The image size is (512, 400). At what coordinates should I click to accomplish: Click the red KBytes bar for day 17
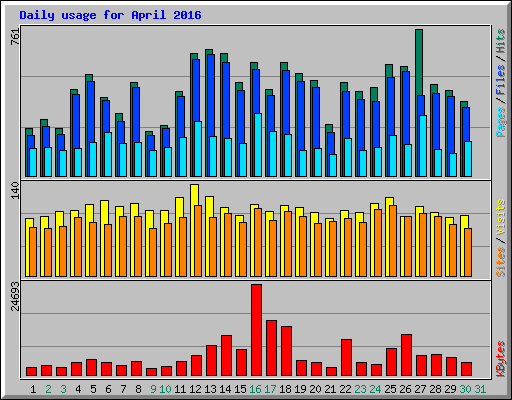click(271, 348)
